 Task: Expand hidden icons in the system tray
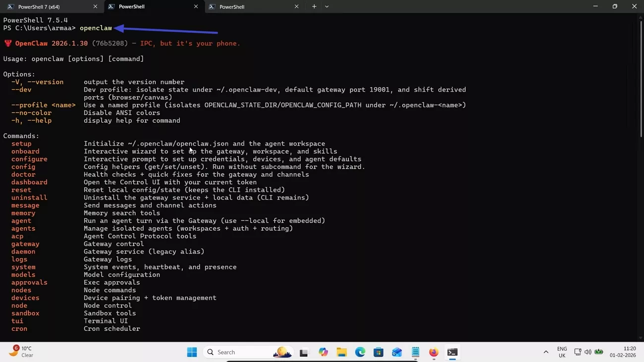pos(546,352)
